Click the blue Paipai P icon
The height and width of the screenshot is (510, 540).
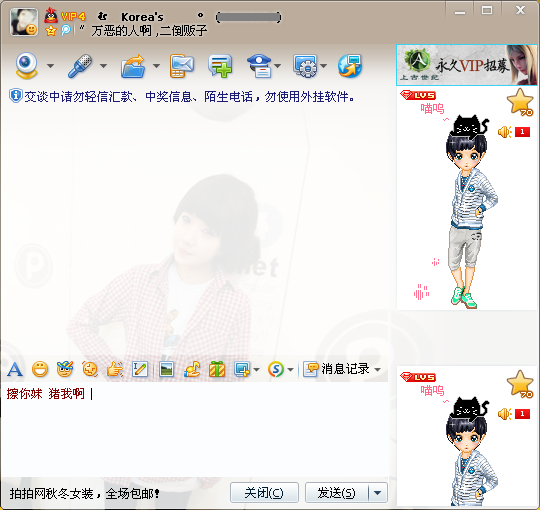tap(65, 30)
